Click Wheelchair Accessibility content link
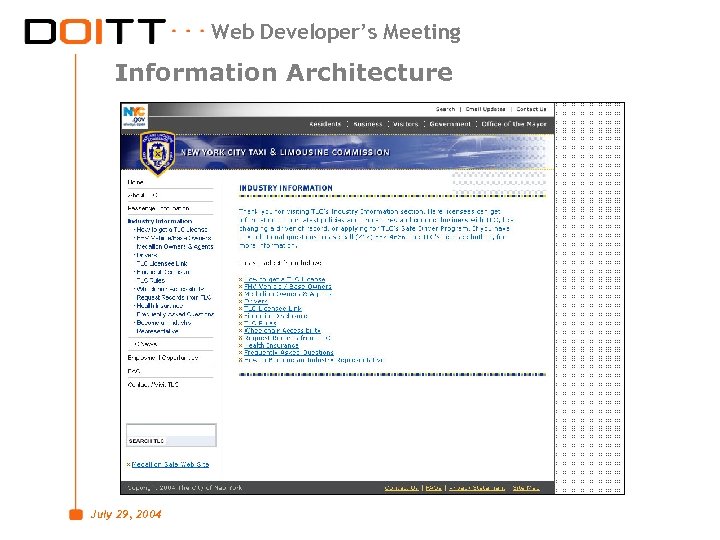 282,331
